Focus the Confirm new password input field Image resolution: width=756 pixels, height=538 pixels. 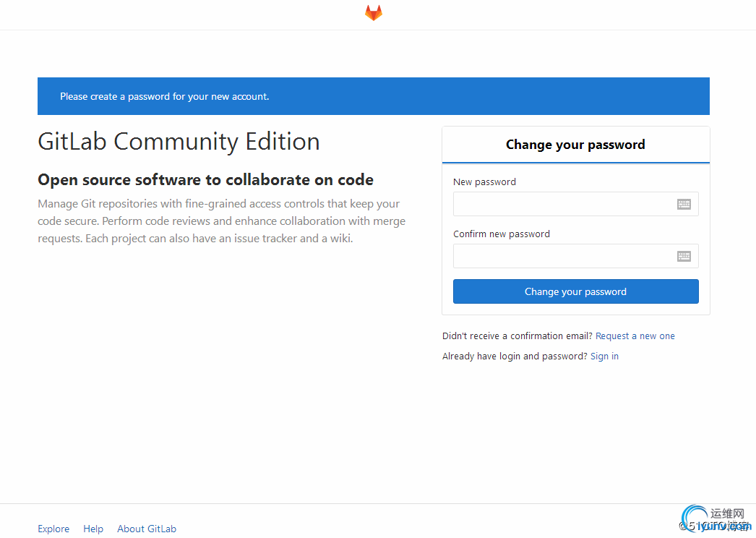pyautogui.click(x=576, y=256)
